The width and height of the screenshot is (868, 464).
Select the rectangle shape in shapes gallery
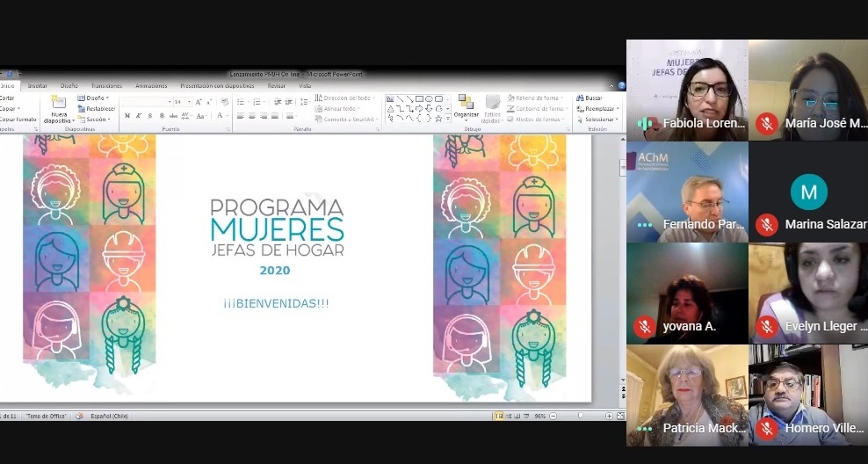click(x=419, y=98)
